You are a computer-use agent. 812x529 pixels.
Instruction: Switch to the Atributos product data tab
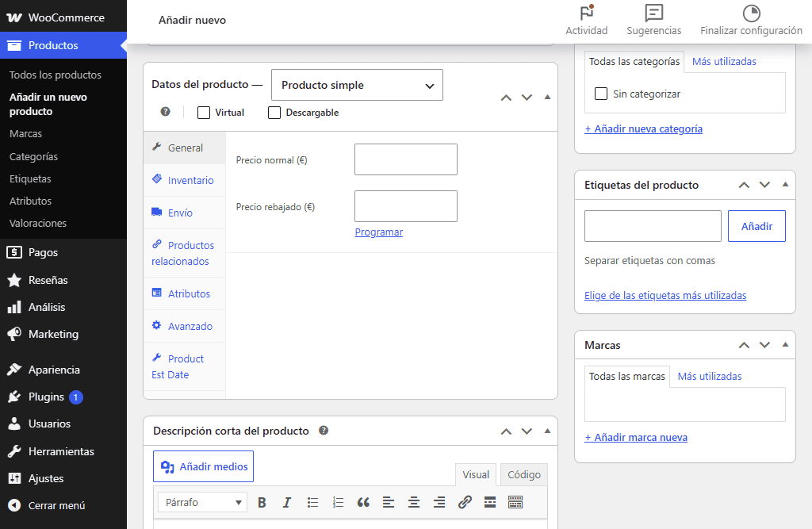(184, 293)
